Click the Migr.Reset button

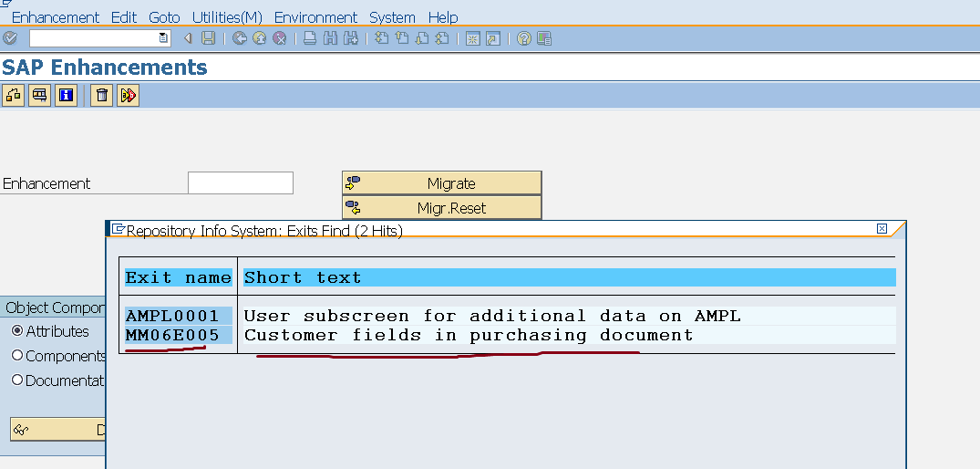(x=442, y=208)
